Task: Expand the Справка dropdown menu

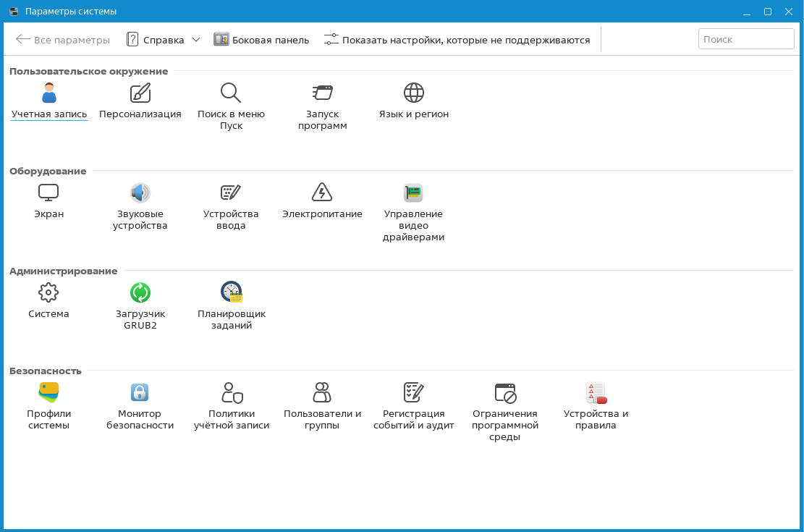Action: (195, 40)
